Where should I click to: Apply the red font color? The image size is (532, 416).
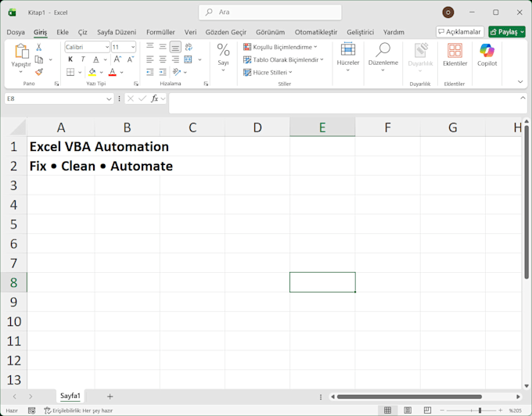113,72
